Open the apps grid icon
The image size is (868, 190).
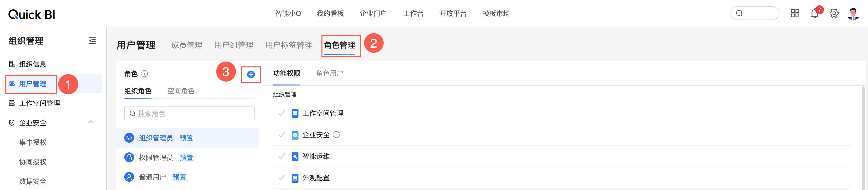(x=795, y=13)
